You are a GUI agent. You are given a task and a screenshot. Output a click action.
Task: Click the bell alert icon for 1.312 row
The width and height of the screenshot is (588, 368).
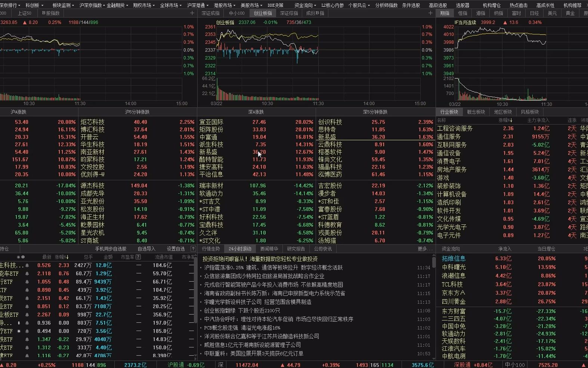pyautogui.click(x=27, y=348)
